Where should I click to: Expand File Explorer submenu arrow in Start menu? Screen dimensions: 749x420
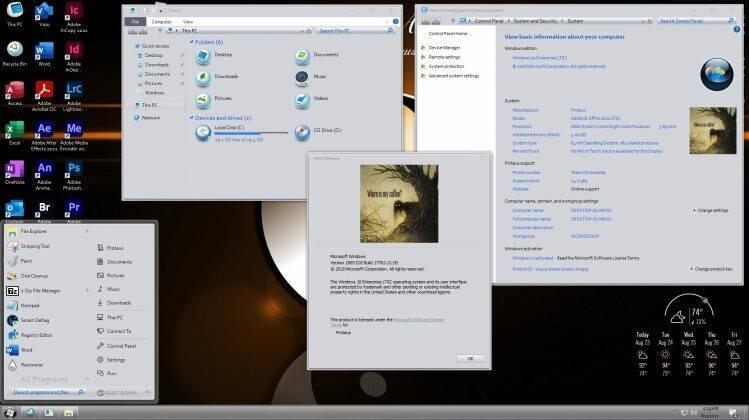[x=87, y=231]
